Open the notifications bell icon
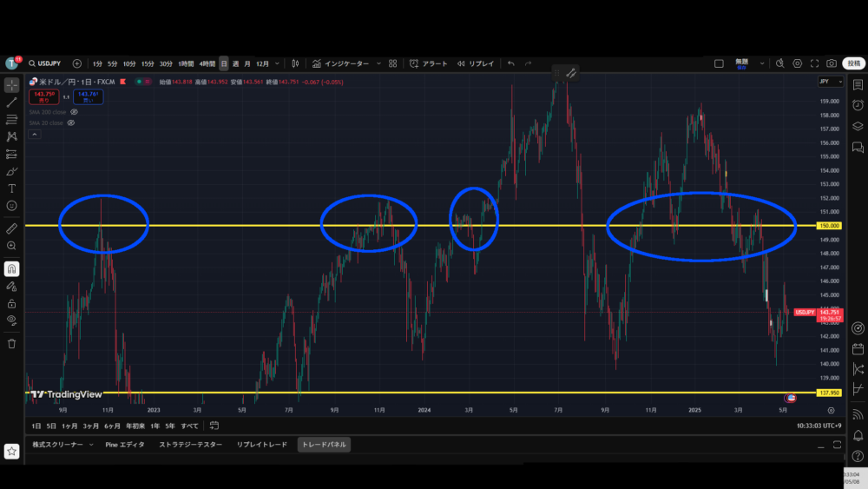This screenshot has width=868, height=489. click(x=858, y=435)
